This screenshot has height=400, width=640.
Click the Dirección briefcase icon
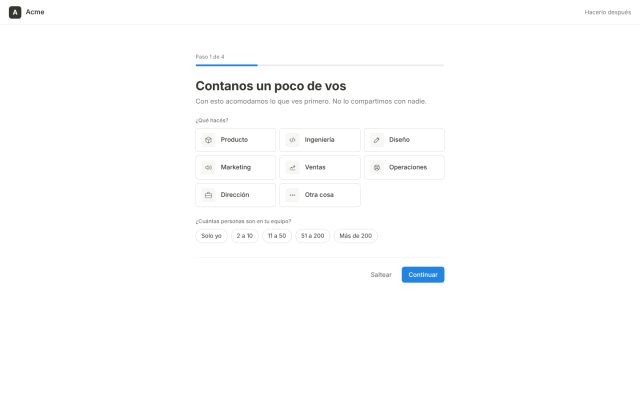[x=208, y=195]
